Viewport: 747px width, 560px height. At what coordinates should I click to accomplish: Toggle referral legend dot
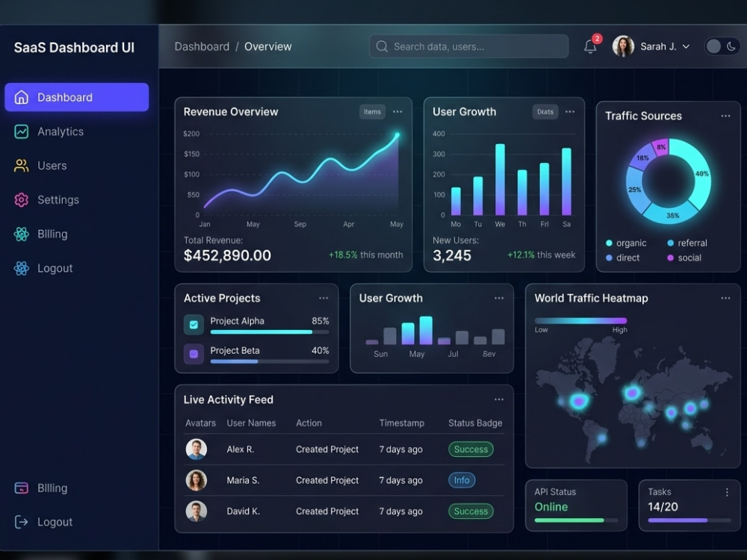tap(670, 243)
